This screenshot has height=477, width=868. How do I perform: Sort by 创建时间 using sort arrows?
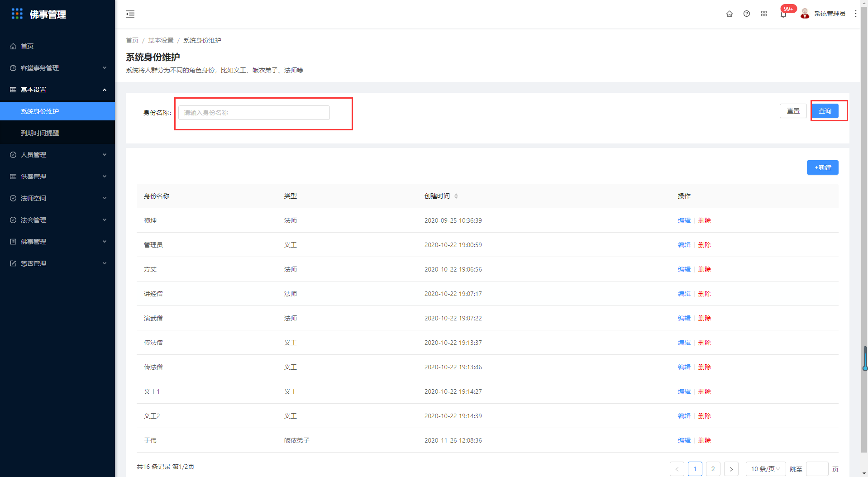(456, 196)
